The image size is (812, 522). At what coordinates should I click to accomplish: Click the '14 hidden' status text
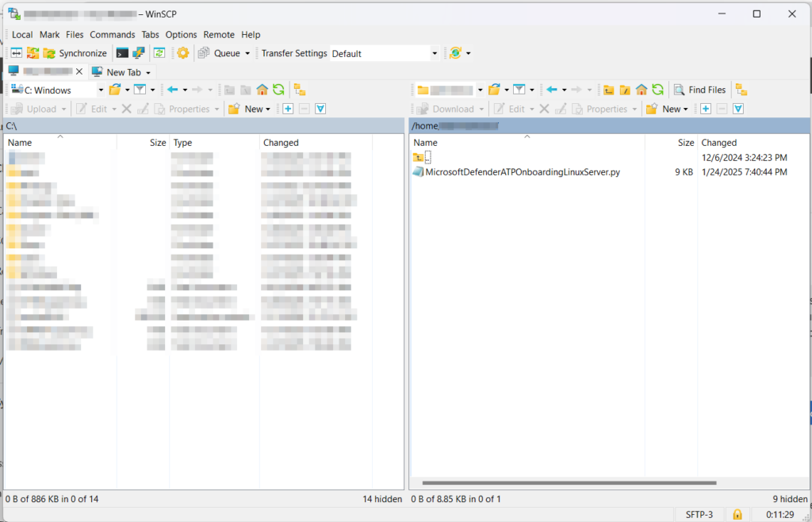[x=383, y=499]
